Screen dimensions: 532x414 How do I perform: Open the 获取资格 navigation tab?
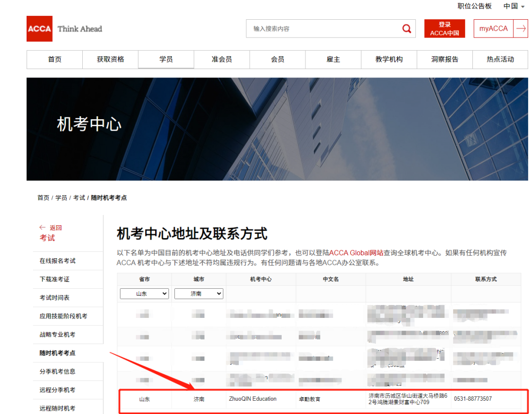(110, 59)
